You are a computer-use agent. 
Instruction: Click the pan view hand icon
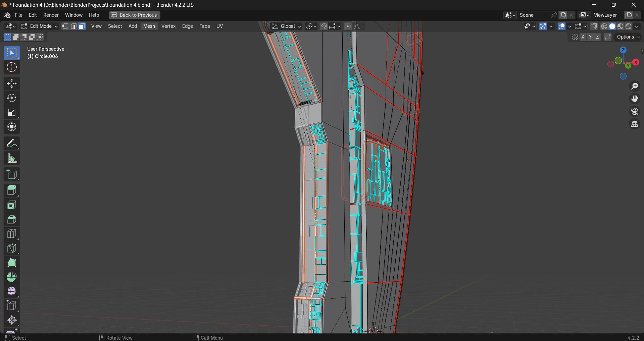[635, 99]
